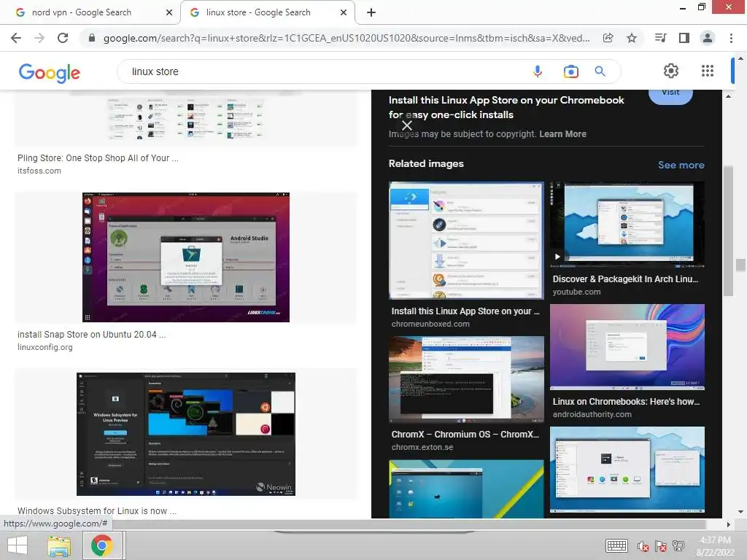The width and height of the screenshot is (747, 560).
Task: Open install Snap Store on Ubuntu result
Action: [x=91, y=334]
